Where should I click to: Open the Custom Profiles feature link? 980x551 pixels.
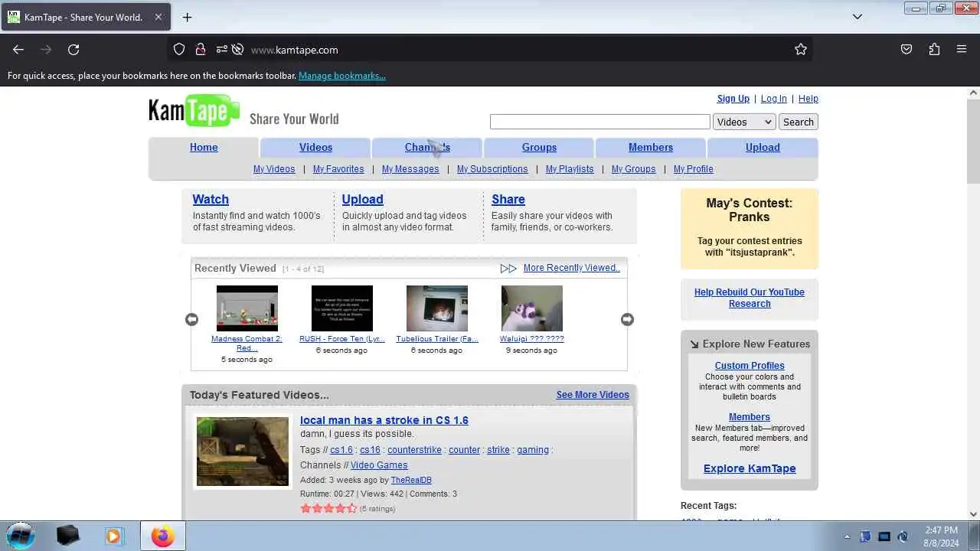pos(750,366)
